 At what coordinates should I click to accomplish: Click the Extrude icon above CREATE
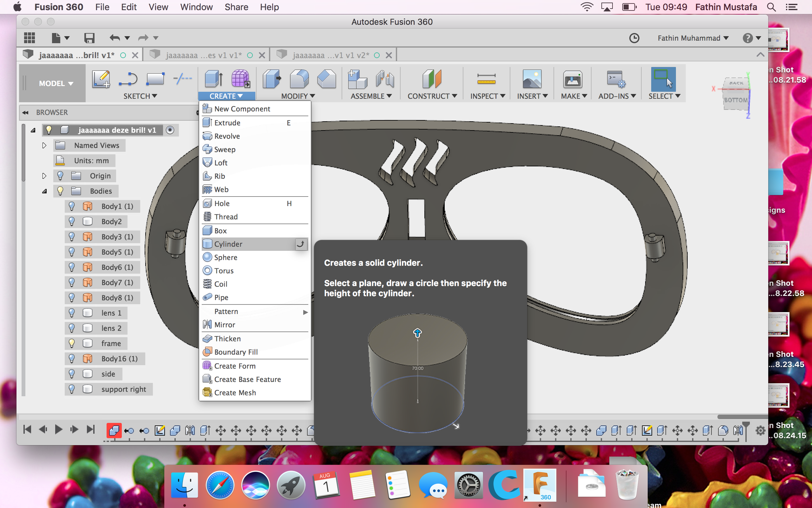tap(214, 79)
